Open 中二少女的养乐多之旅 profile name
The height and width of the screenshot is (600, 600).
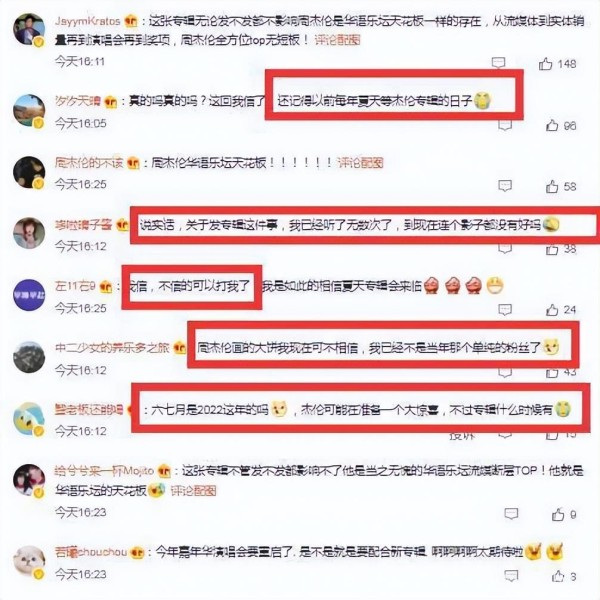point(112,347)
